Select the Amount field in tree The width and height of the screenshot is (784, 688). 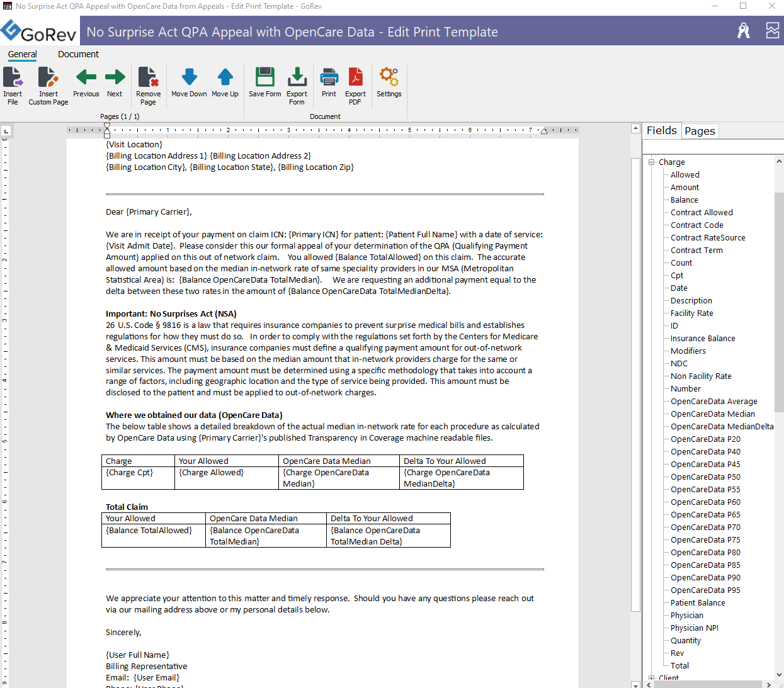point(685,187)
